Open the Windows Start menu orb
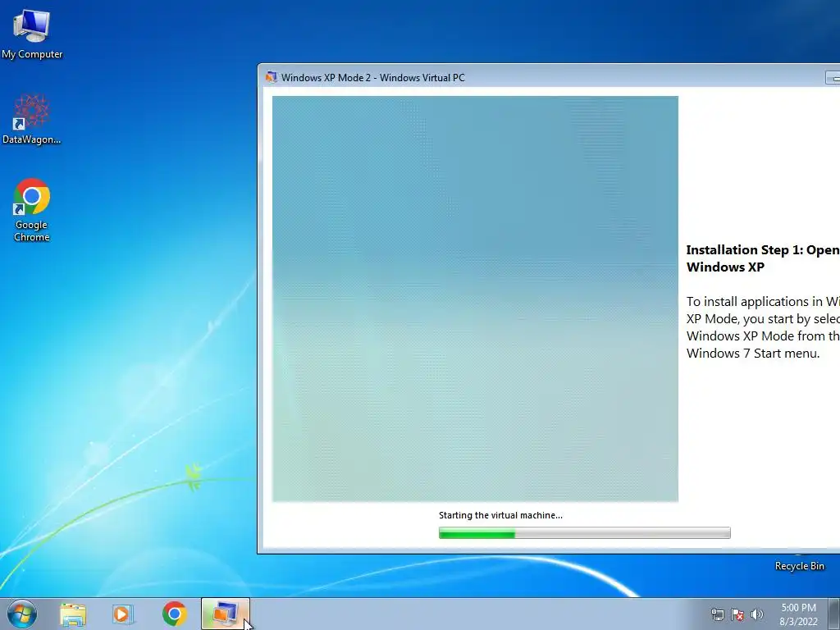Viewport: 840px width, 630px height. (x=22, y=614)
